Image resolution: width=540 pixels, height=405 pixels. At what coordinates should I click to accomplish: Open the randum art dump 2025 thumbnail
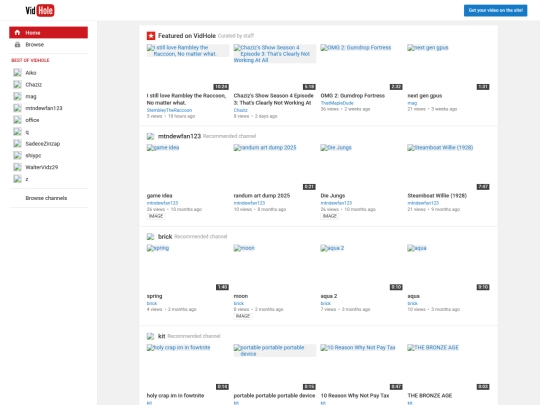[x=275, y=167]
